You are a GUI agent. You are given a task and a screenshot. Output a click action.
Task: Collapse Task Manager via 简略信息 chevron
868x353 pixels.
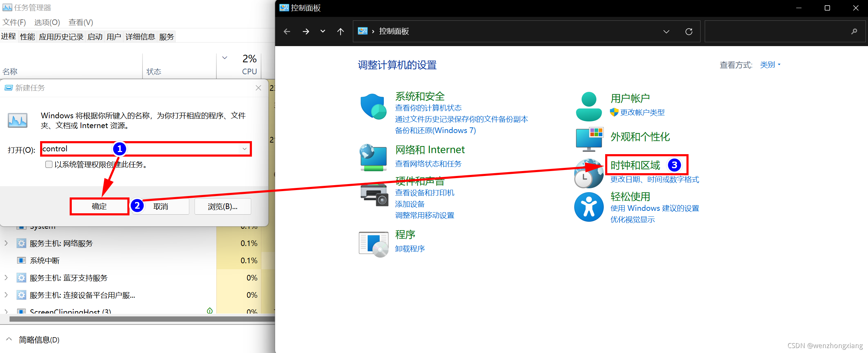9,340
